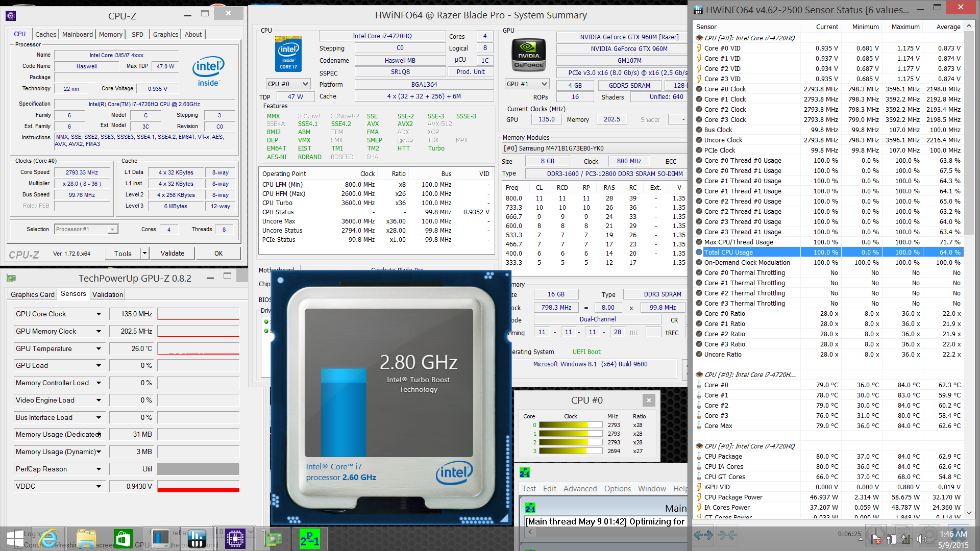Switch to CPU-Z purple chip taskbar icon
Viewport: 980px width, 551px height.
click(x=235, y=539)
